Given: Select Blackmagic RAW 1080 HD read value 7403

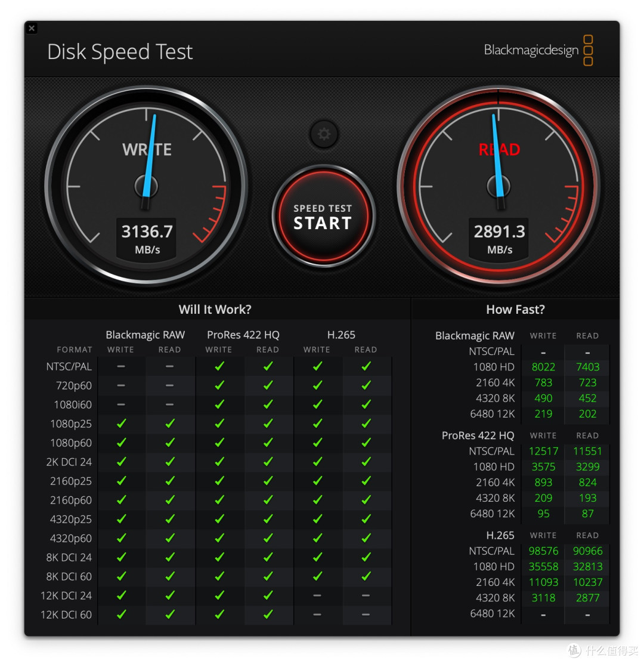Looking at the screenshot, I should pos(587,367).
